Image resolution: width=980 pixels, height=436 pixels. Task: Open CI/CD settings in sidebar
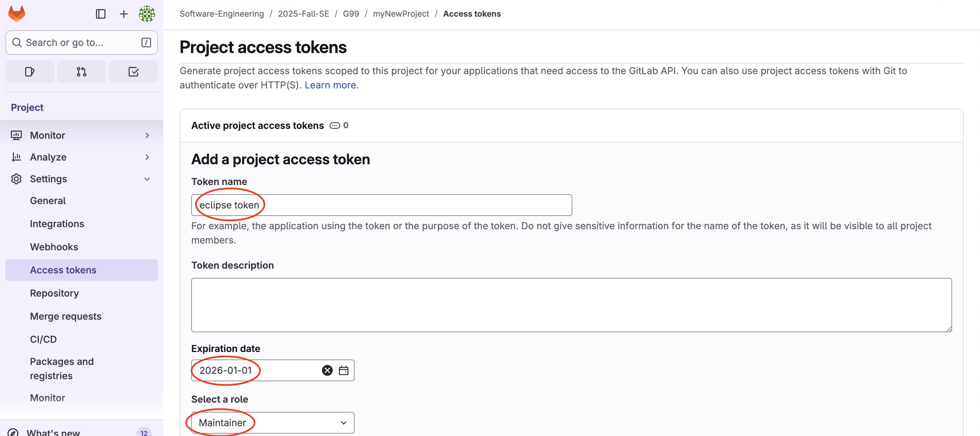[x=43, y=339]
